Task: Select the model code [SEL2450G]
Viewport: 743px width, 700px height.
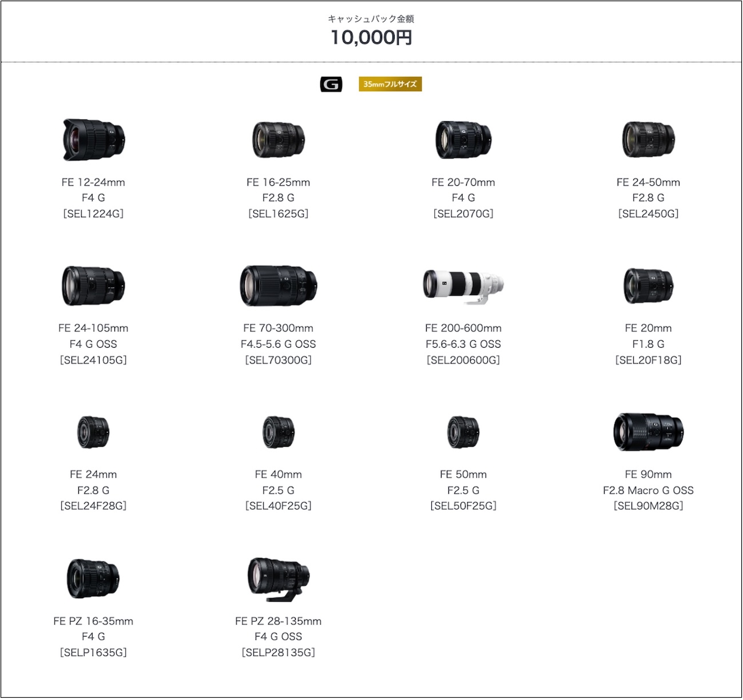Action: (649, 214)
